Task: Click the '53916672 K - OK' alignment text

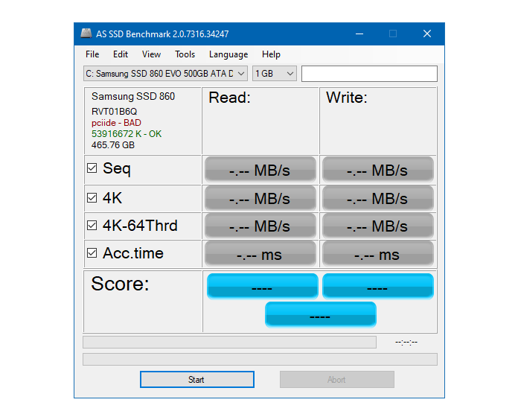Action: click(x=127, y=134)
